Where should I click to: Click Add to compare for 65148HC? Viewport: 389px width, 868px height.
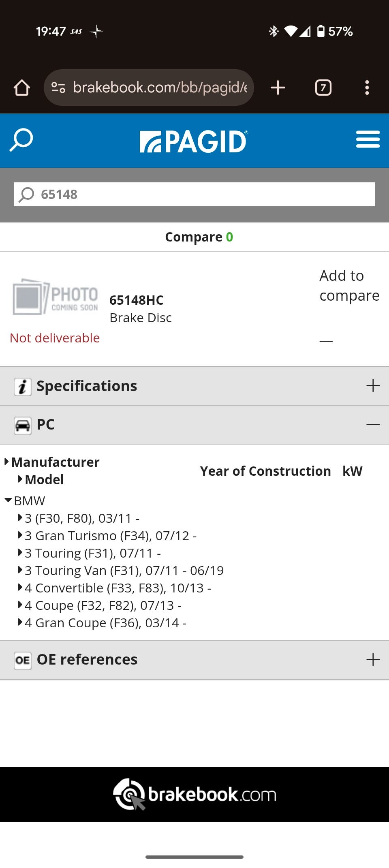(349, 286)
